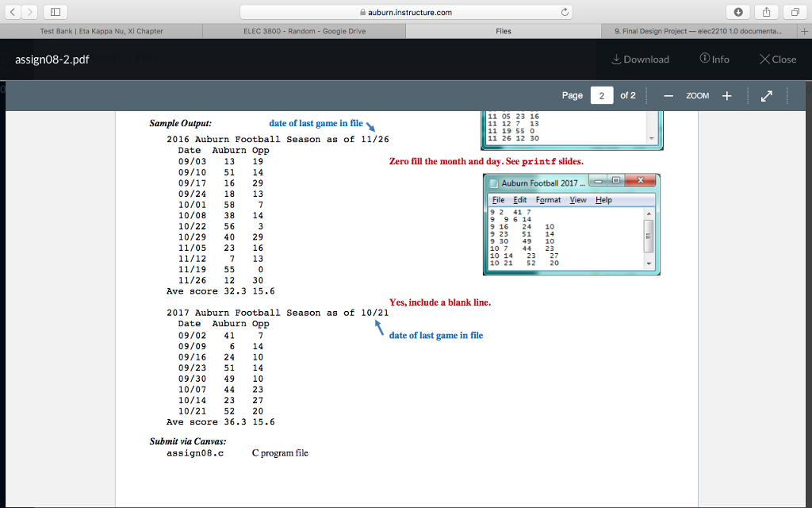Click the Safari back navigation arrow
Image resolution: width=812 pixels, height=508 pixels.
(13, 12)
